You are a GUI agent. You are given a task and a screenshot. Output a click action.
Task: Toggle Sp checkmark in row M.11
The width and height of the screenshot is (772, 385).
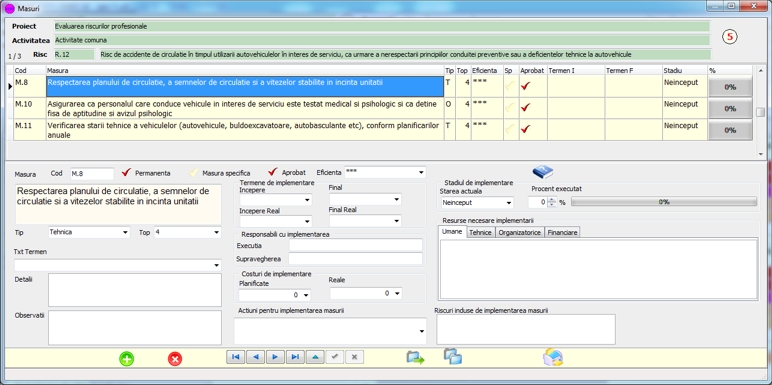click(511, 129)
